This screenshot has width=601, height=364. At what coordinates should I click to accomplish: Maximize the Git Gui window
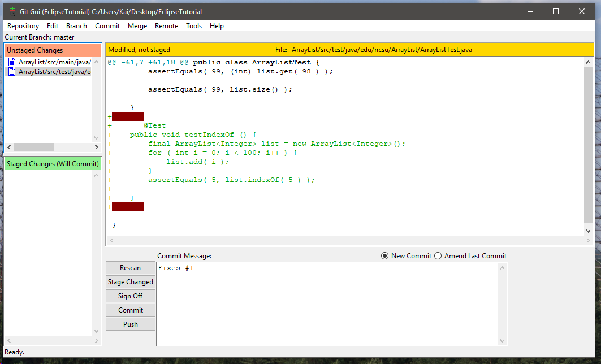coord(556,11)
